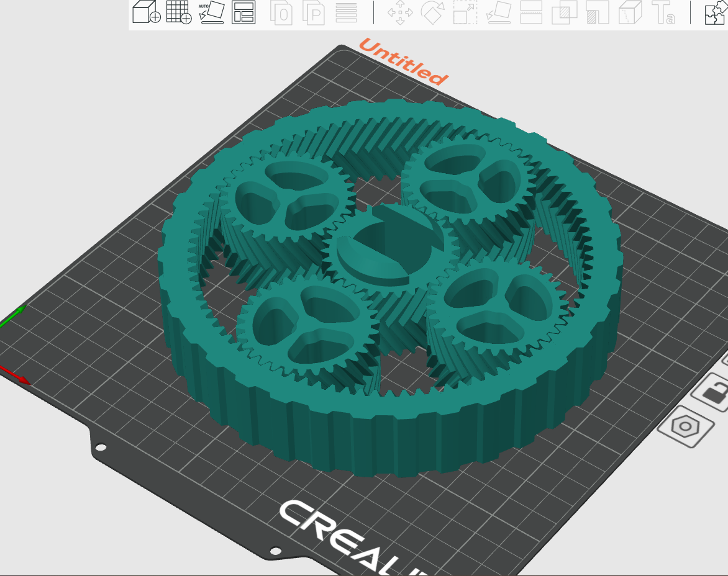Run Auto orient tool
Screen dimensions: 728x576
(x=212, y=12)
